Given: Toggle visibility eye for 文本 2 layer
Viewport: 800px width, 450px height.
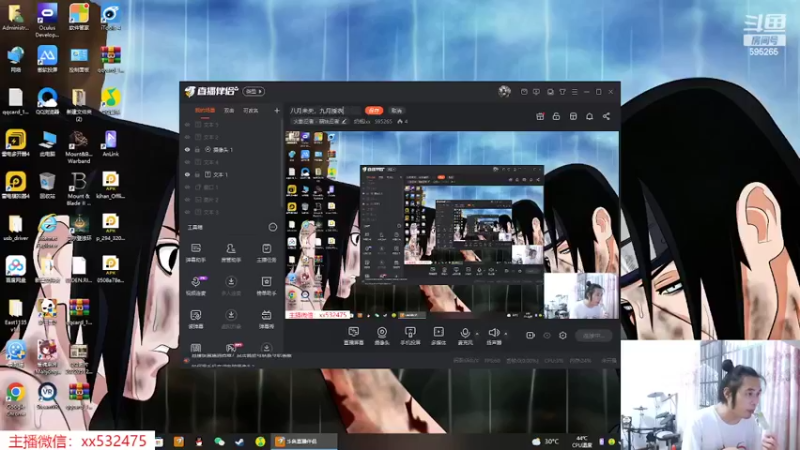Looking at the screenshot, I should (187, 137).
